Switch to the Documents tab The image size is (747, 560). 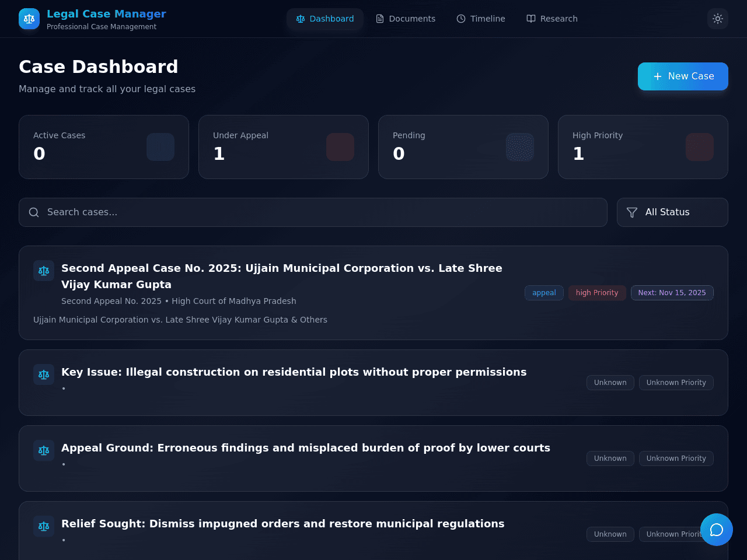(406, 19)
